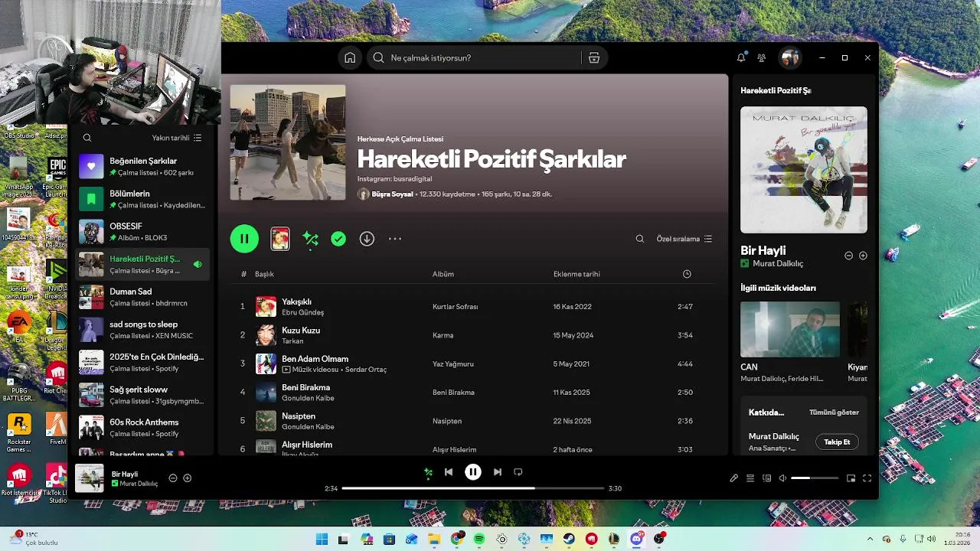
Task: Click 'Takip Et' to follow Murat Dalkılıç
Action: 837,442
